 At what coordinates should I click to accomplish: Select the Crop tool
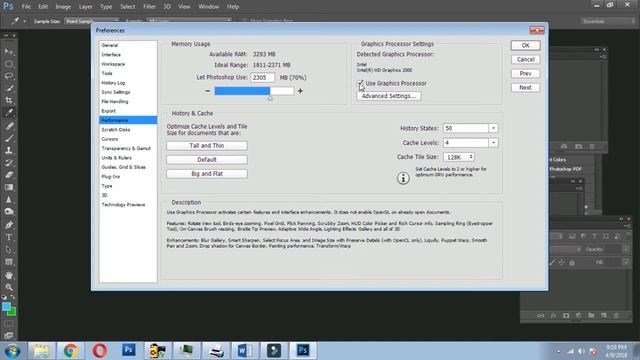(9, 100)
